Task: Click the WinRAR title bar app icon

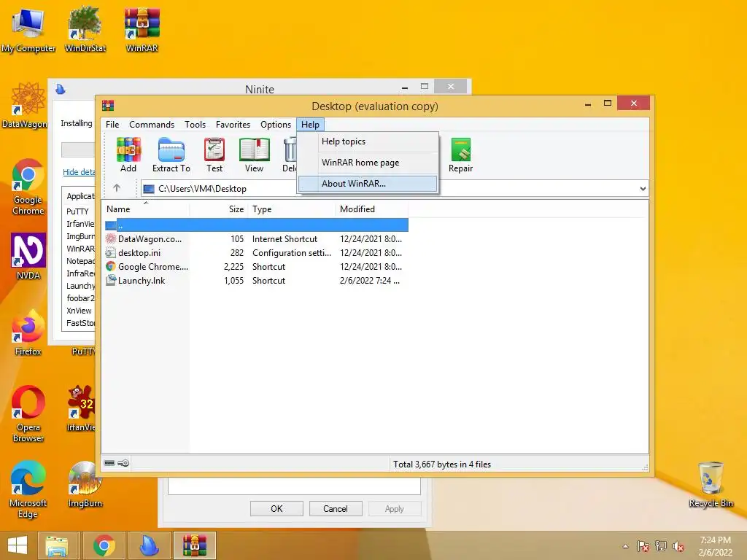Action: (x=108, y=105)
